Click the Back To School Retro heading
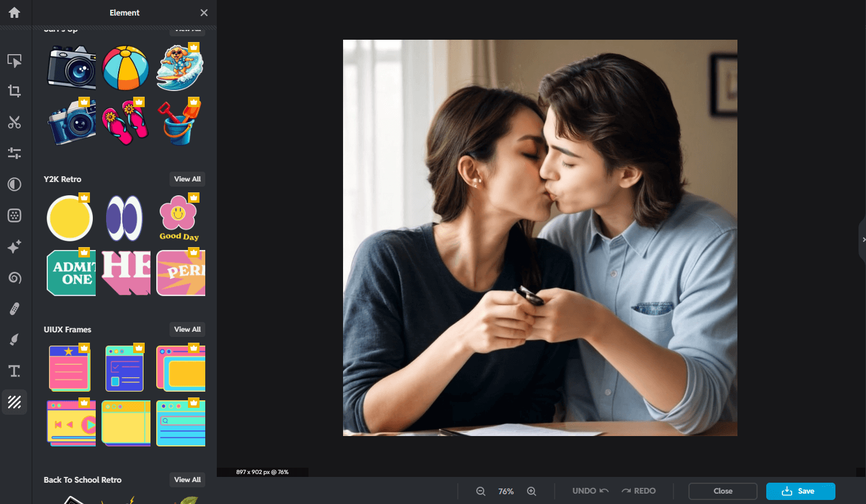The height and width of the screenshot is (504, 866). [82, 480]
